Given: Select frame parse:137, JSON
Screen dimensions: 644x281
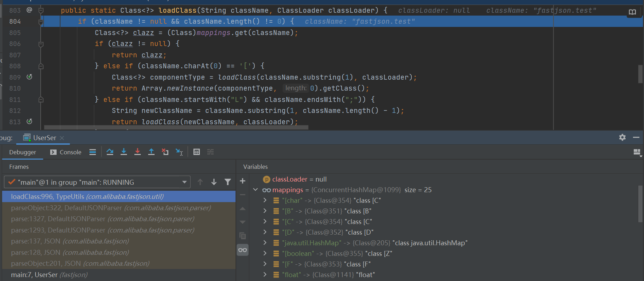Looking at the screenshot, I should tap(119, 241).
